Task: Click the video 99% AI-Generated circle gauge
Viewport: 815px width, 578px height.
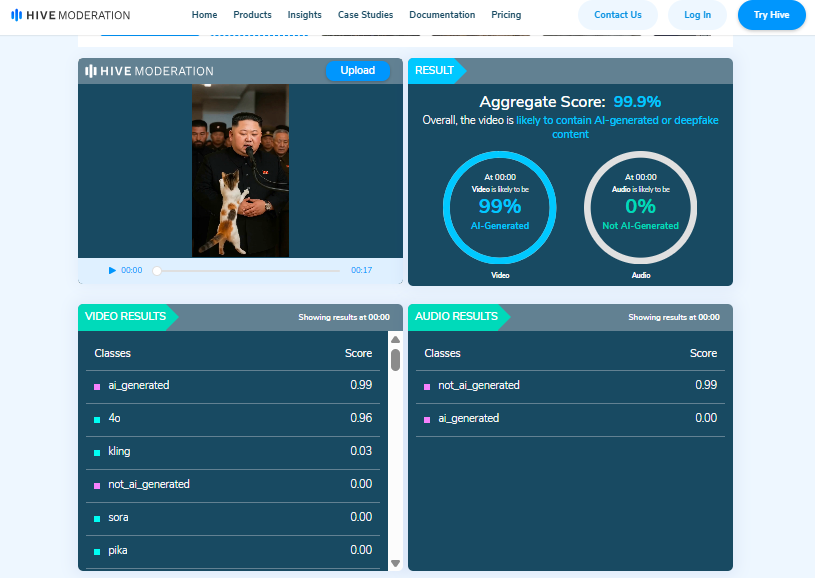Action: pyautogui.click(x=499, y=207)
